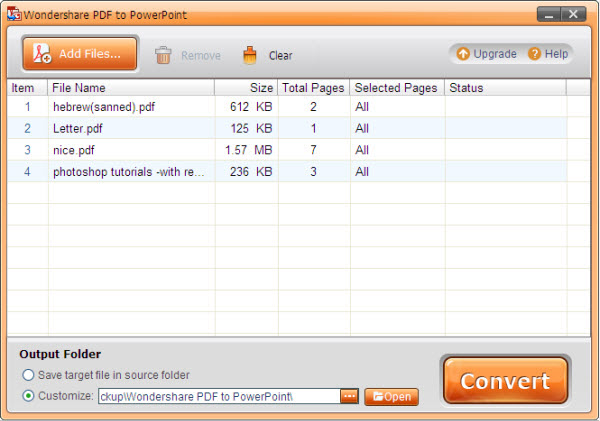This screenshot has width=600, height=421.
Task: Click the Clear label in toolbar
Action: (280, 55)
